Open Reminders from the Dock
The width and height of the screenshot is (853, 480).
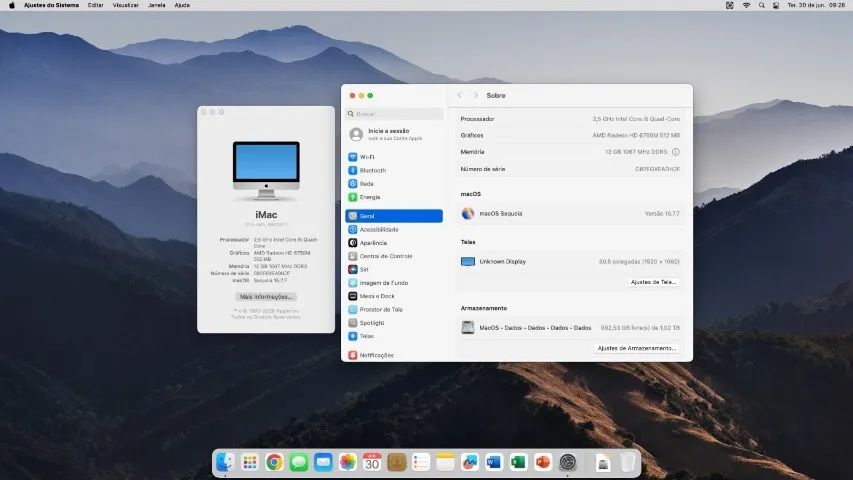pos(421,462)
